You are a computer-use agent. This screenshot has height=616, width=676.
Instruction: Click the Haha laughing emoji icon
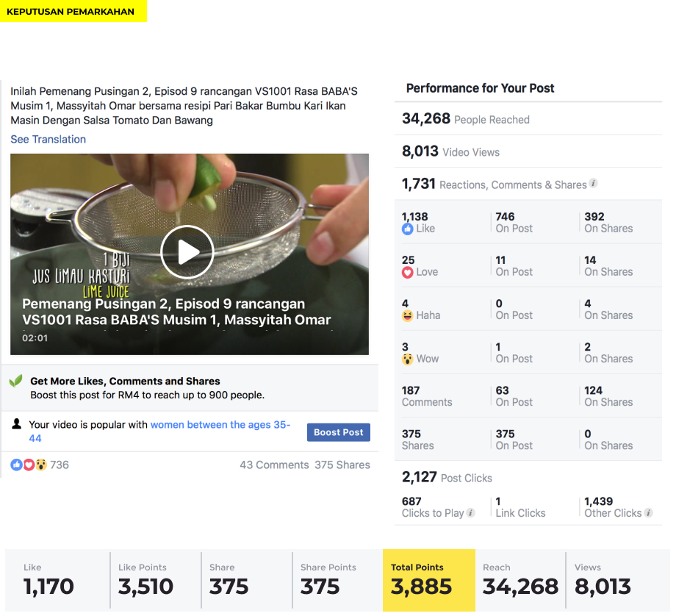click(407, 316)
